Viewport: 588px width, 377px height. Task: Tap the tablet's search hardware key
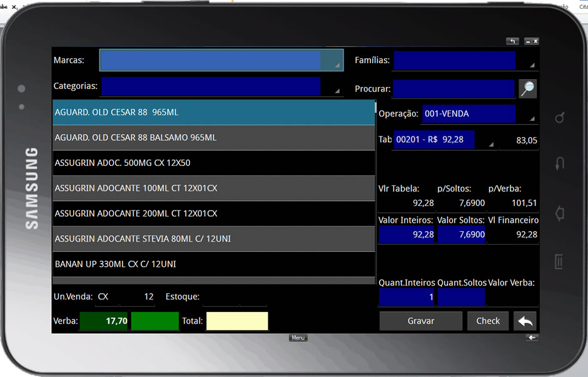click(559, 118)
